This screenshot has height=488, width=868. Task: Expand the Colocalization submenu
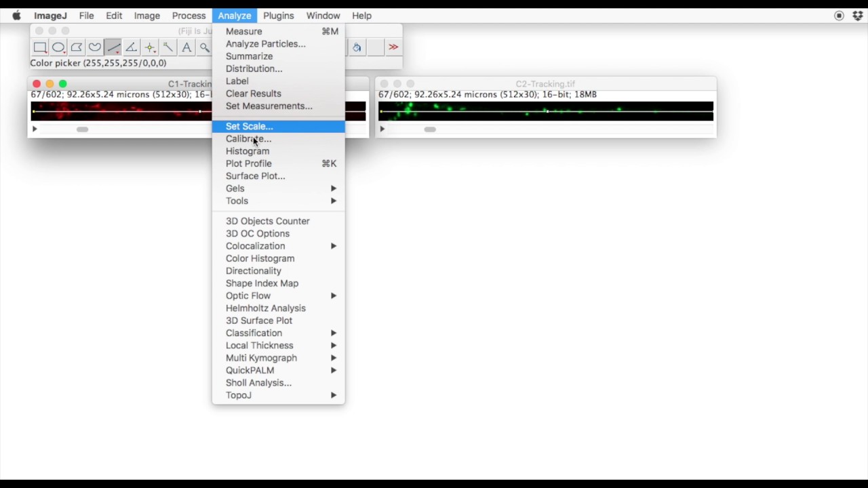[278, 246]
